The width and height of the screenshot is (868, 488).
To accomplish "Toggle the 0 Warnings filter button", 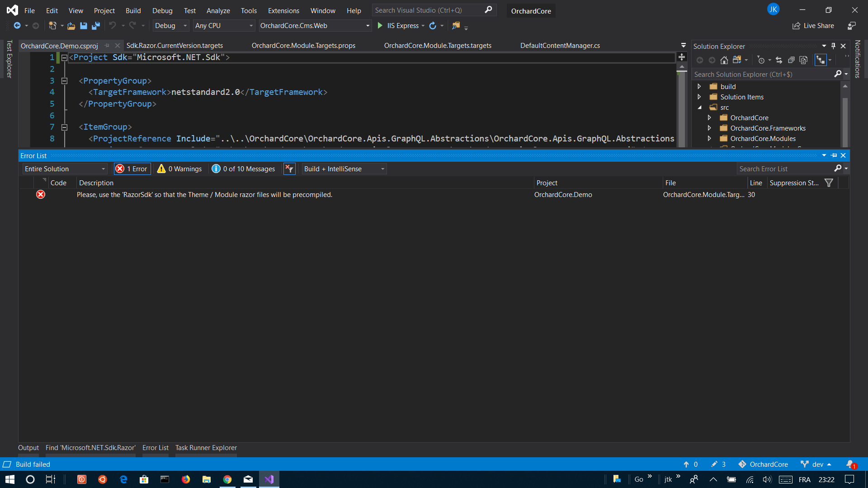I will 180,169.
